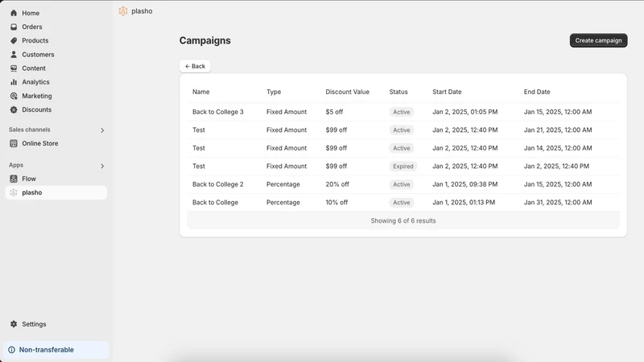Click the Analytics bar chart icon
644x362 pixels.
(14, 82)
